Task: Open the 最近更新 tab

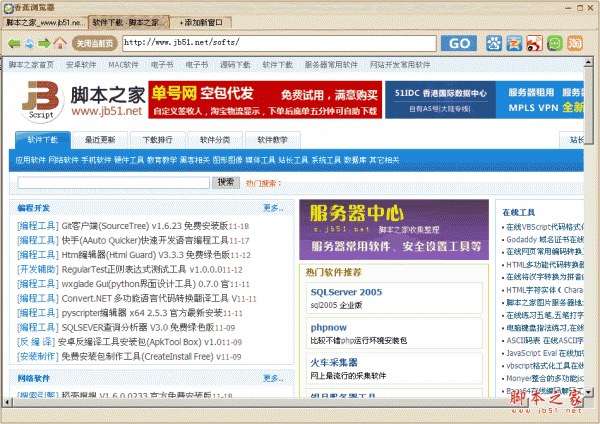Action: 100,140
